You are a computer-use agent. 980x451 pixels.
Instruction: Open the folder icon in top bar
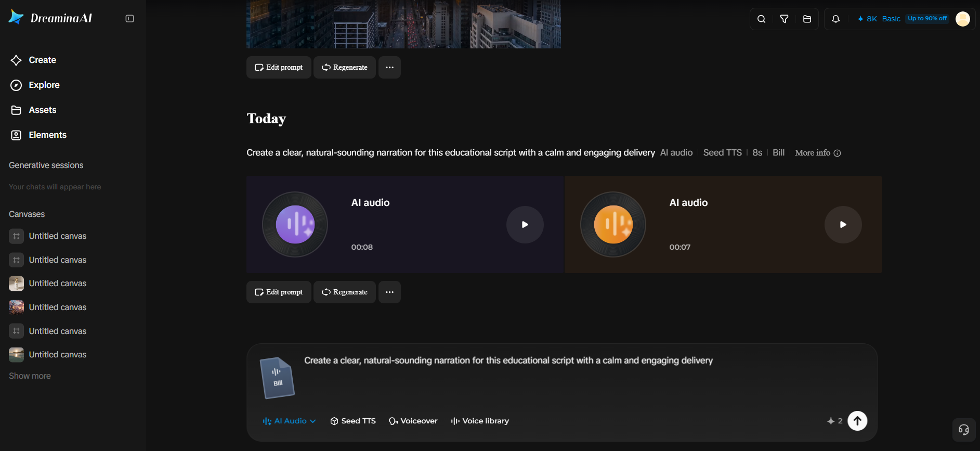(807, 19)
